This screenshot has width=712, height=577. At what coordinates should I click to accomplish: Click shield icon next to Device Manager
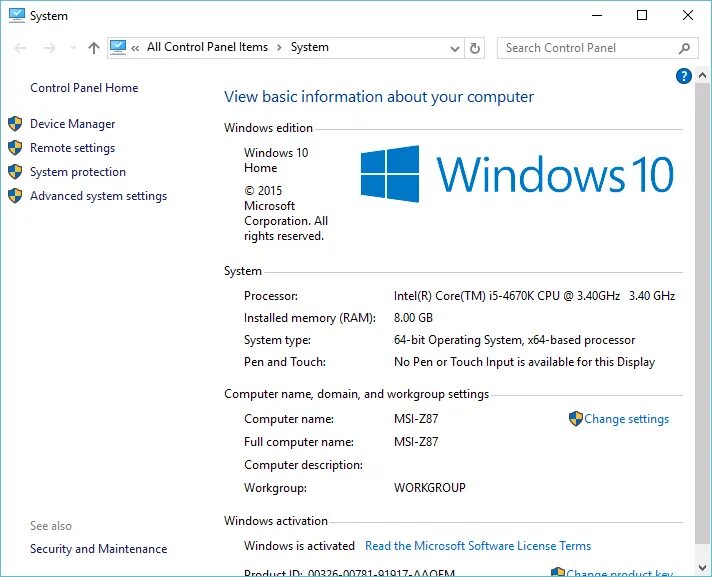(15, 123)
